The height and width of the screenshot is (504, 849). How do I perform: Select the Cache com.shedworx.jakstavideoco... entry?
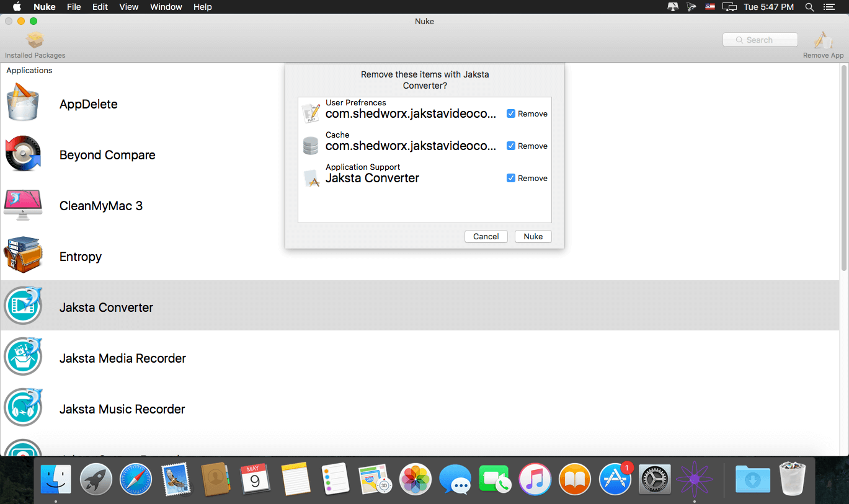coord(425,146)
